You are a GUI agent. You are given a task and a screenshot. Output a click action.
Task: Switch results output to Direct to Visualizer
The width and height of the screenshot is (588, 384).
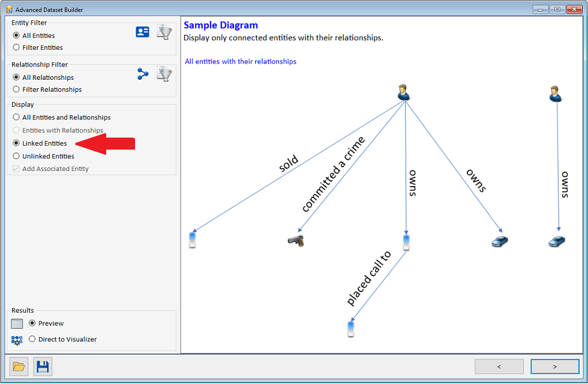pos(32,339)
